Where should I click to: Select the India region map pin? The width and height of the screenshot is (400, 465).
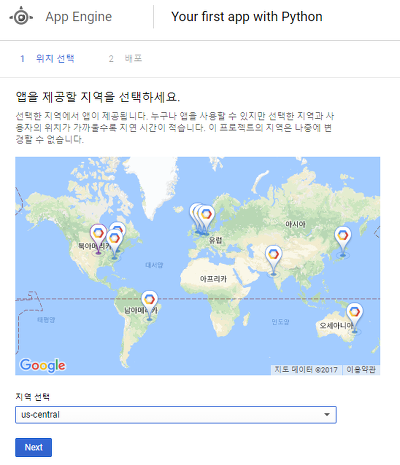pyautogui.click(x=273, y=261)
